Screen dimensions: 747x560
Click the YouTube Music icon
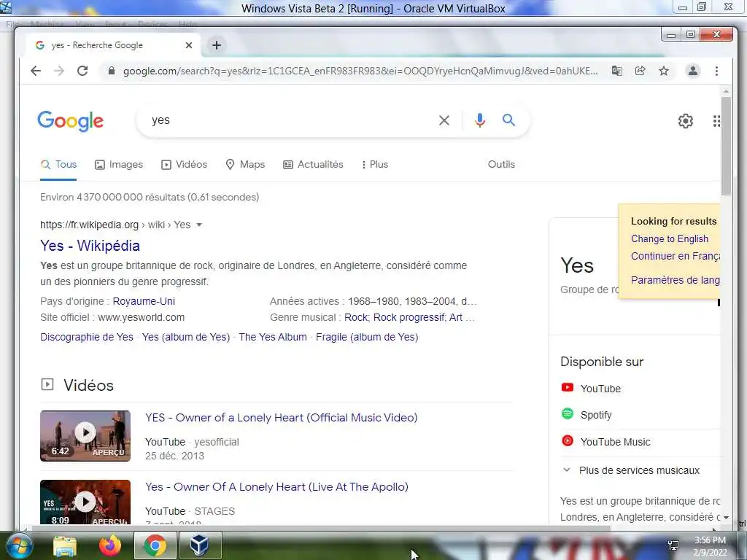tap(568, 440)
